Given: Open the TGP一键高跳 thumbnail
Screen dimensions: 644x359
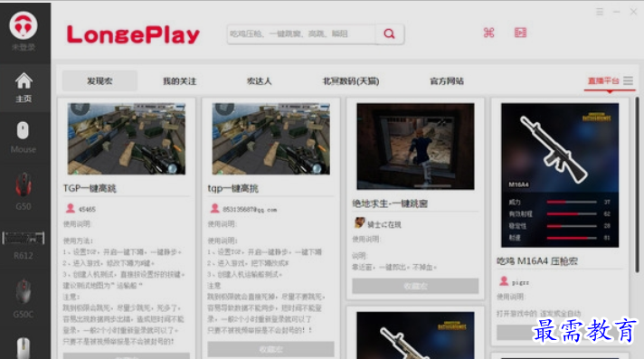Looking at the screenshot, I should point(127,139).
